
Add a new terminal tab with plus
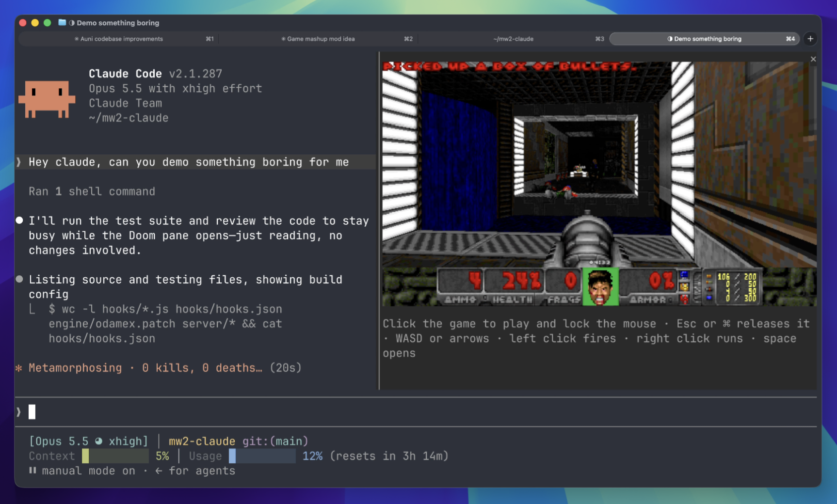pyautogui.click(x=810, y=39)
